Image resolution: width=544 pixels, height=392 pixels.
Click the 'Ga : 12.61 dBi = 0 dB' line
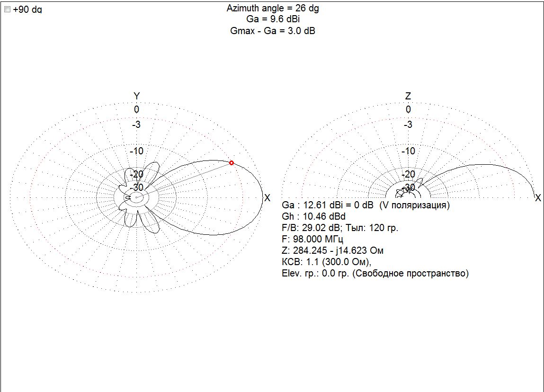point(366,205)
